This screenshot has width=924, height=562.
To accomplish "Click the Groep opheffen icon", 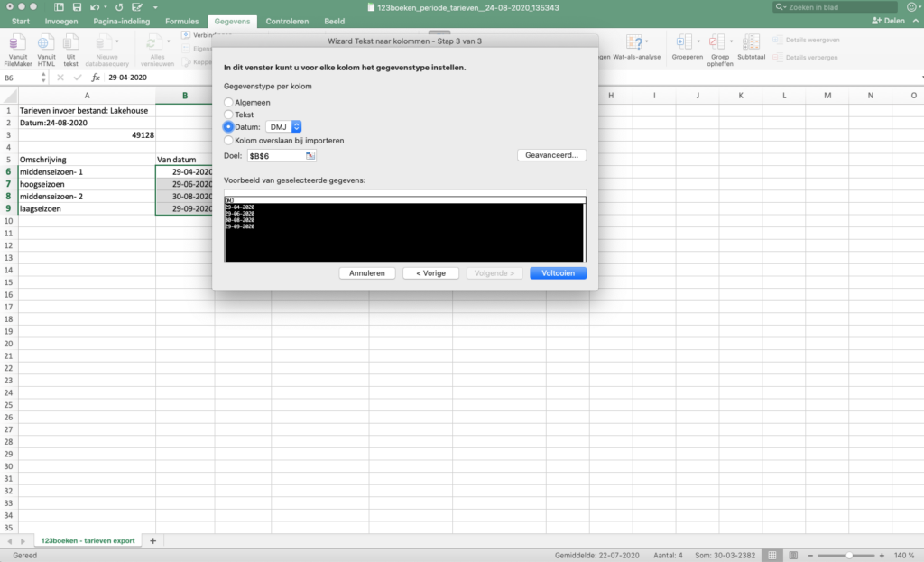I will tap(716, 42).
